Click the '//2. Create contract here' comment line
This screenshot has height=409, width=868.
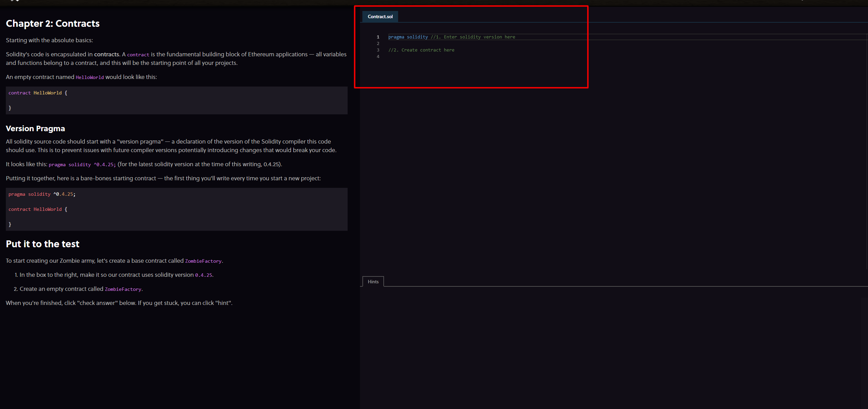421,50
